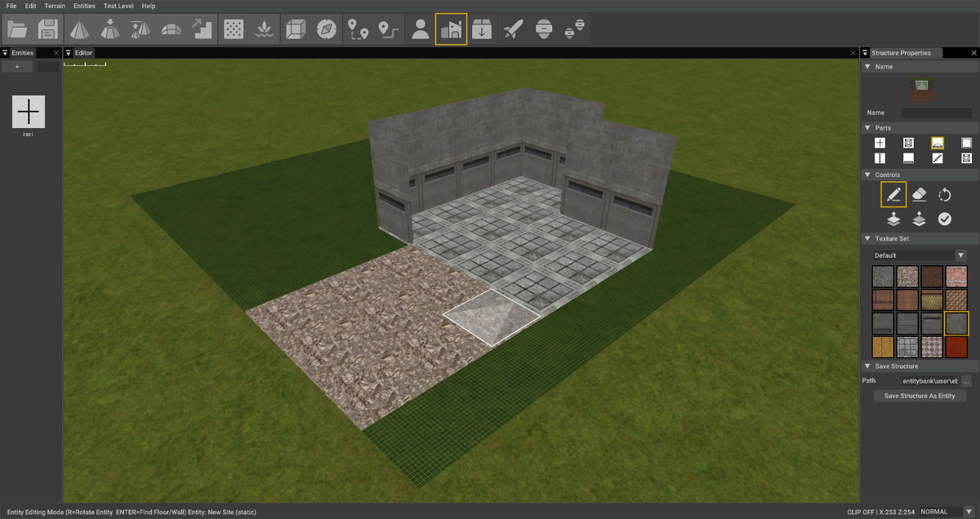The height and width of the screenshot is (519, 980).
Task: Open the Structure Properties panel menu arrow
Action: click(x=865, y=53)
